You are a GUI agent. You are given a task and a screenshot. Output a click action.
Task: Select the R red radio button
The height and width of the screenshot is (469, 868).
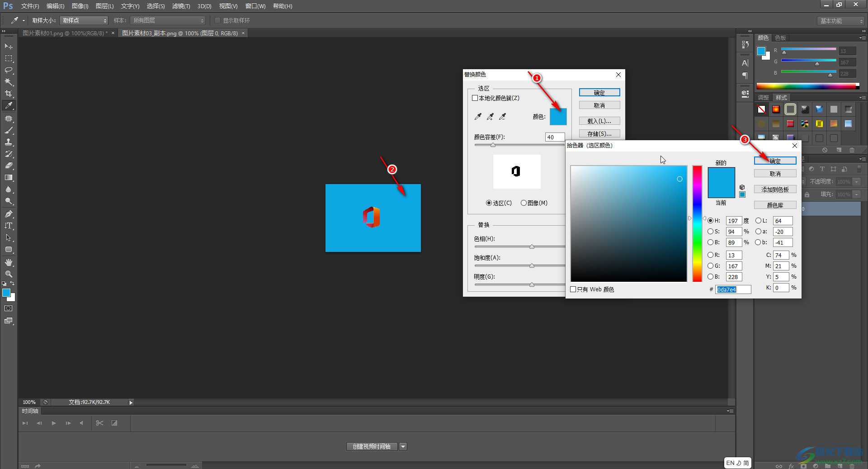pos(711,255)
